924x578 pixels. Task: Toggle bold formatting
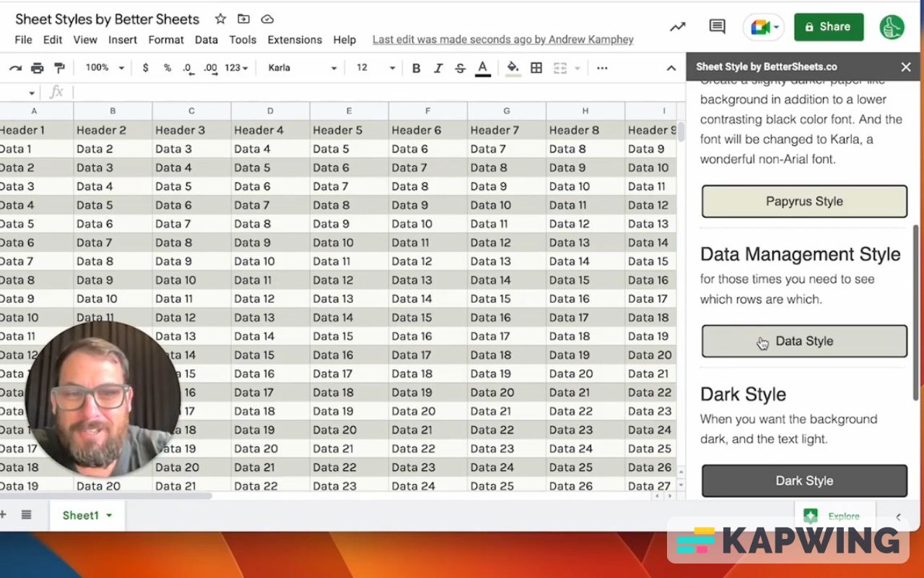[416, 68]
